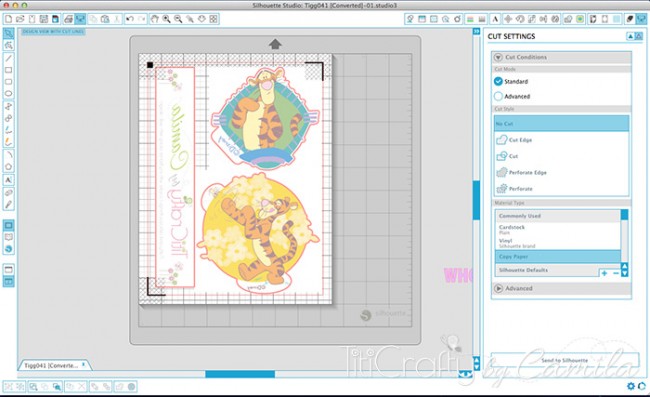Viewport: 650px width, 397px height.
Task: Choose the Perforate style
Action: pyautogui.click(x=561, y=189)
